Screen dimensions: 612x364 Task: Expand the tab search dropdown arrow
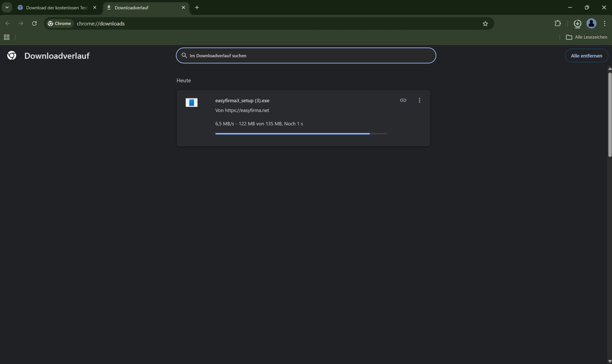coord(7,7)
